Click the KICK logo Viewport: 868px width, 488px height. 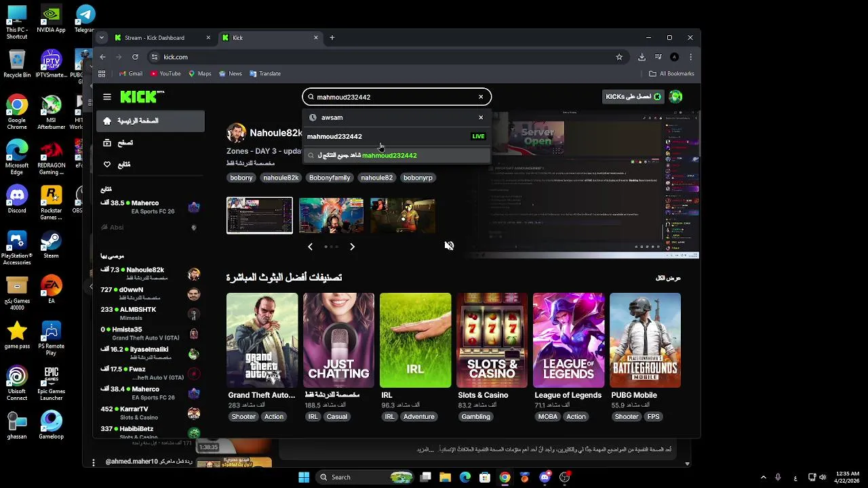tap(142, 97)
